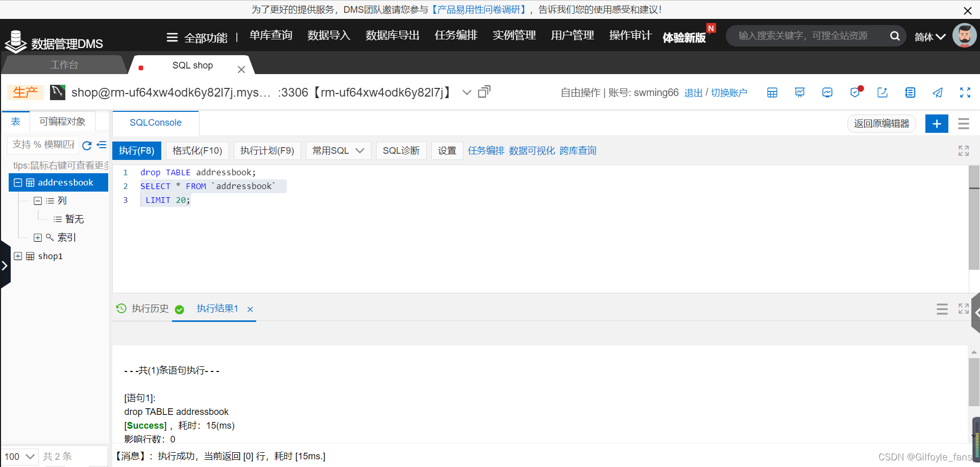
Task: Create a new console with blue plus button
Action: click(x=937, y=123)
